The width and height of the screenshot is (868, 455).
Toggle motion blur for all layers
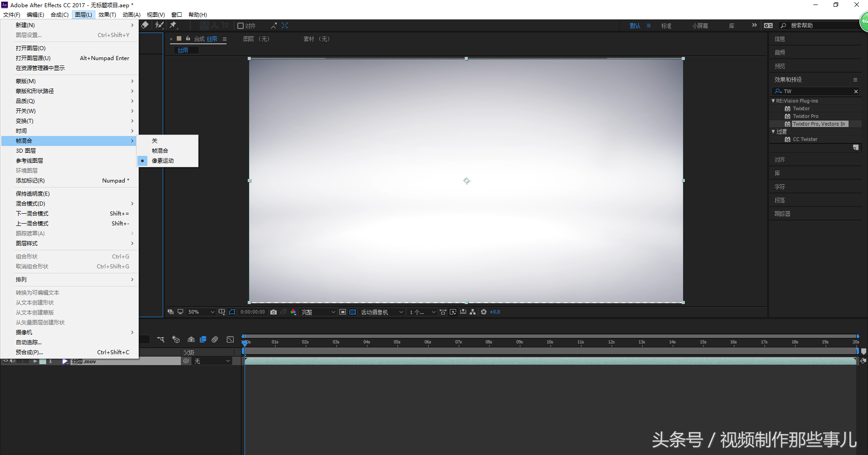click(x=215, y=339)
